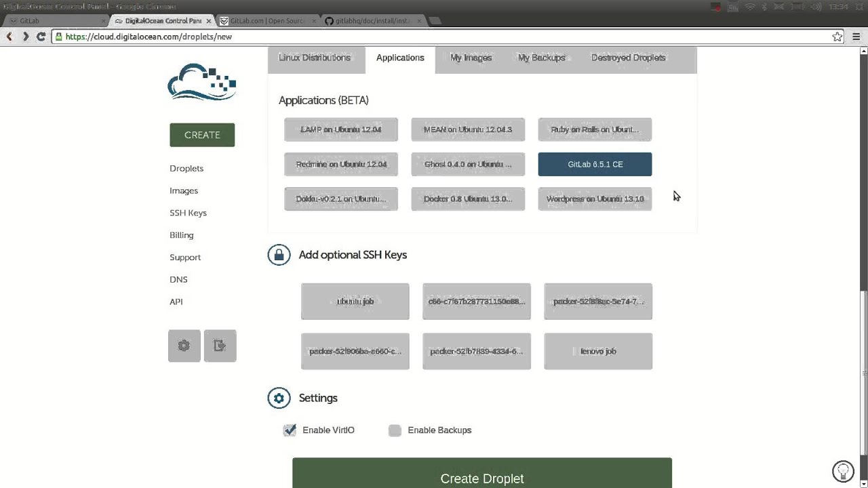
Task: Close the DigitalOcean Control Panel tab
Action: point(208,21)
